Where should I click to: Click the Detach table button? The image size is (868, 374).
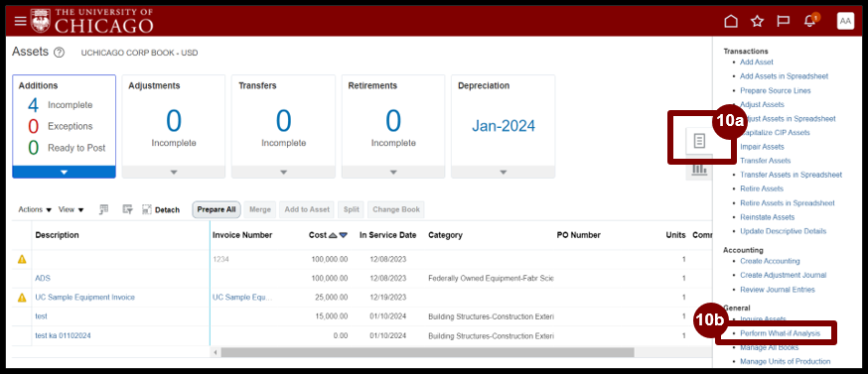[161, 209]
